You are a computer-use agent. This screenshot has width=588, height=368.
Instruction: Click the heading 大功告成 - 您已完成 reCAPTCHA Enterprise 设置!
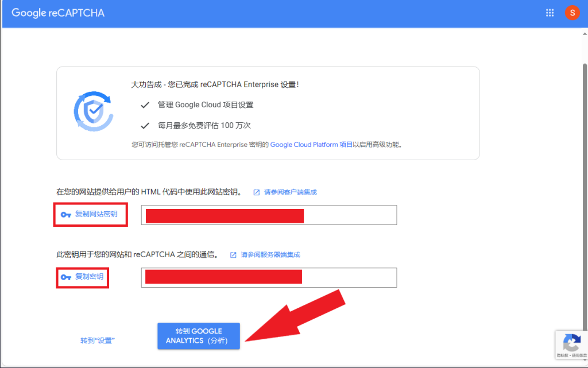[x=215, y=85]
